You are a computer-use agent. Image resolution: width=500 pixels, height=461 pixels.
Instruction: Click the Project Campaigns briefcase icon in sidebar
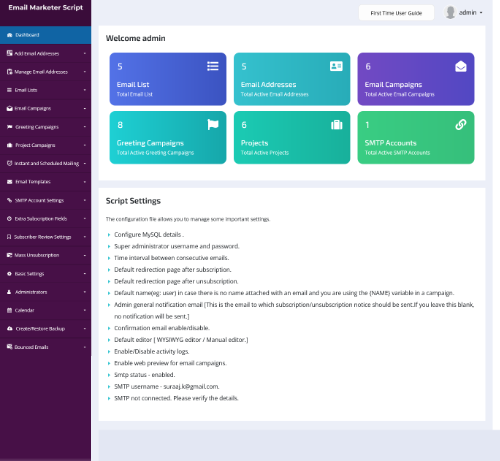10,145
